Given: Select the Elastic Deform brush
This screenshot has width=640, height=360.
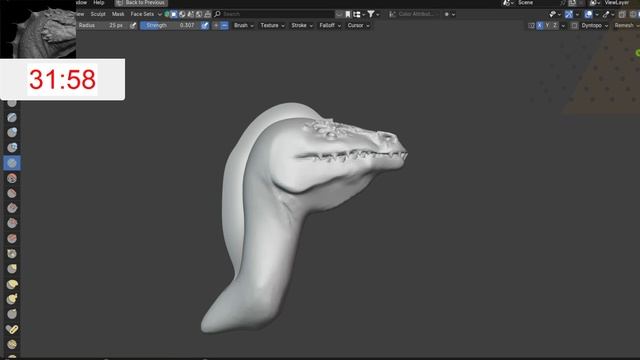Looking at the screenshot, I should click(12, 284).
